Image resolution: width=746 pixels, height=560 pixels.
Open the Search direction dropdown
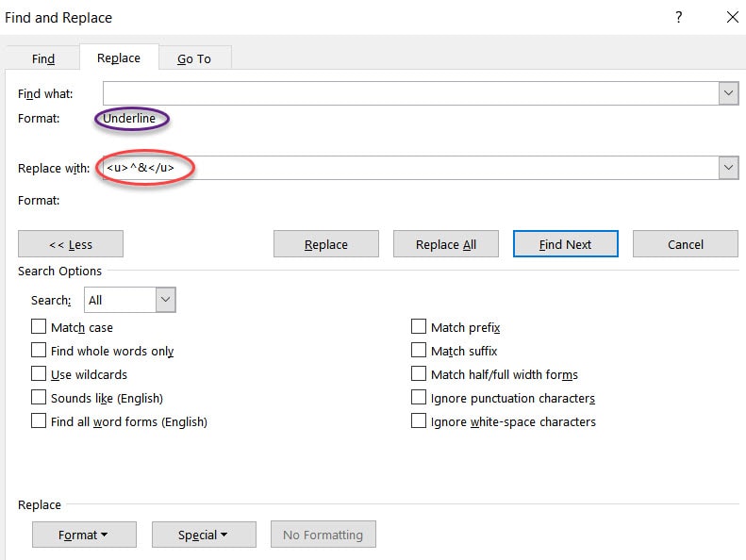pos(165,300)
